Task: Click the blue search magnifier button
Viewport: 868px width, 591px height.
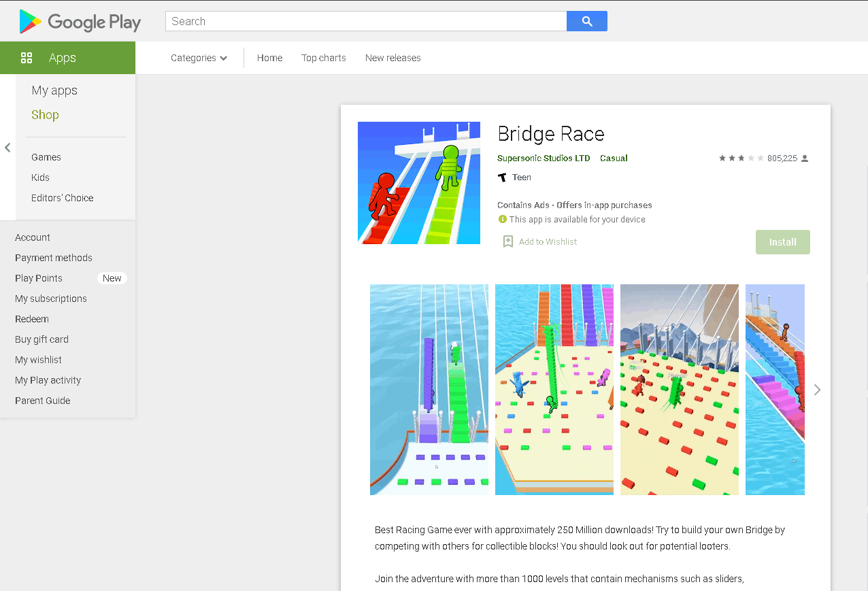Action: pos(587,21)
